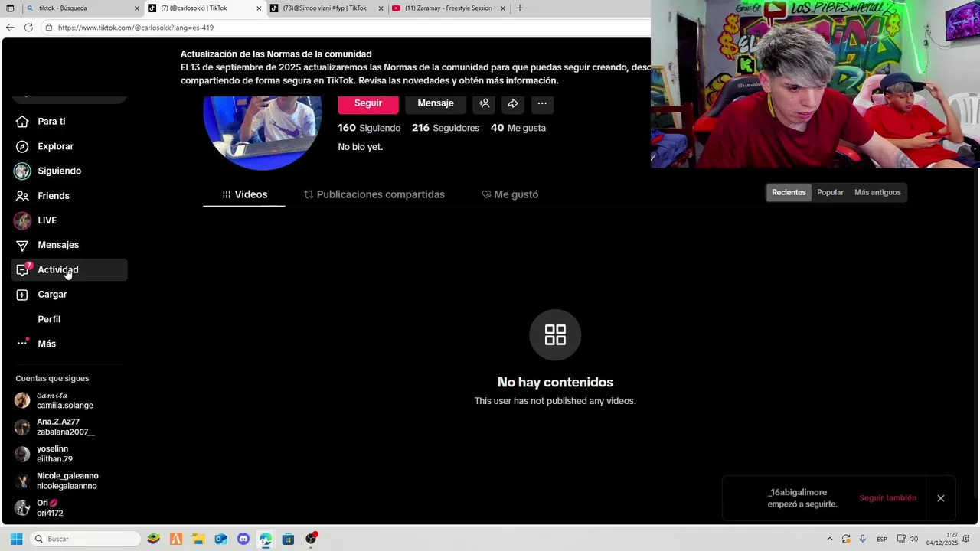Switch to Publicaciones compartidas tab
Screen dimensions: 980x551
click(x=374, y=194)
